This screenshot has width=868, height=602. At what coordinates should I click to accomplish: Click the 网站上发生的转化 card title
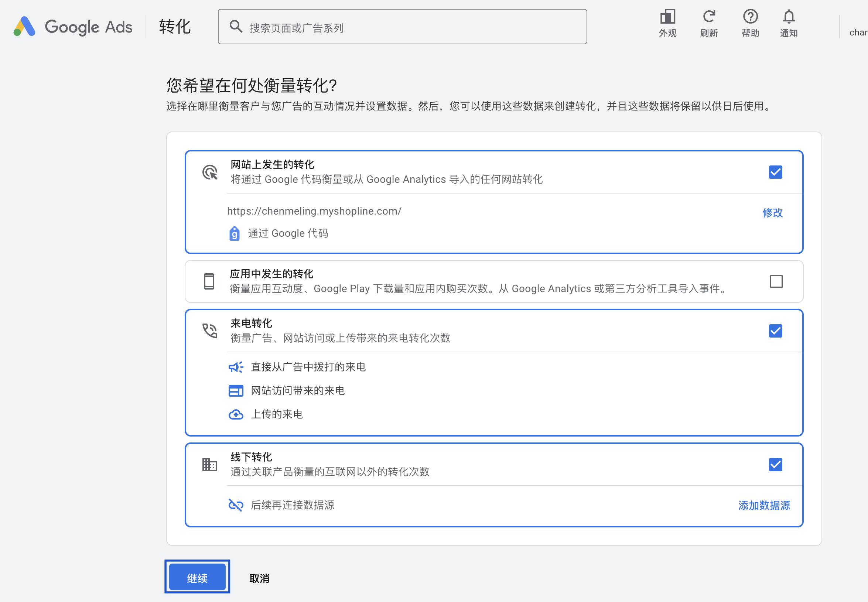(x=272, y=164)
